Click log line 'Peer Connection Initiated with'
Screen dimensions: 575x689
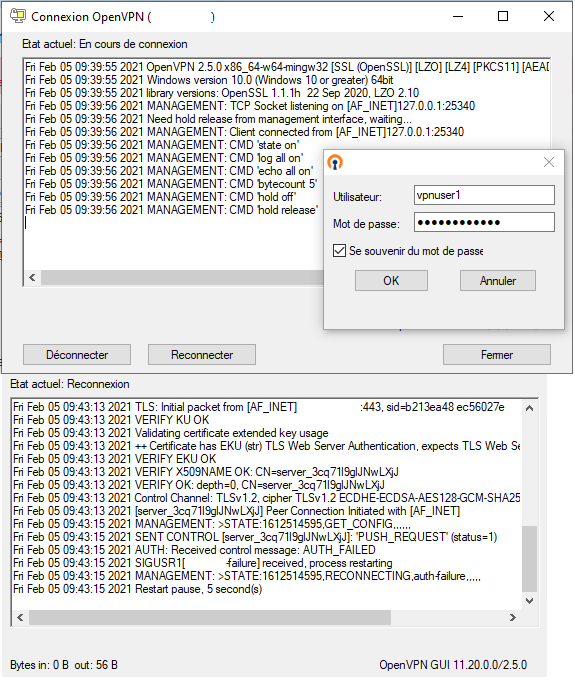pos(237,512)
